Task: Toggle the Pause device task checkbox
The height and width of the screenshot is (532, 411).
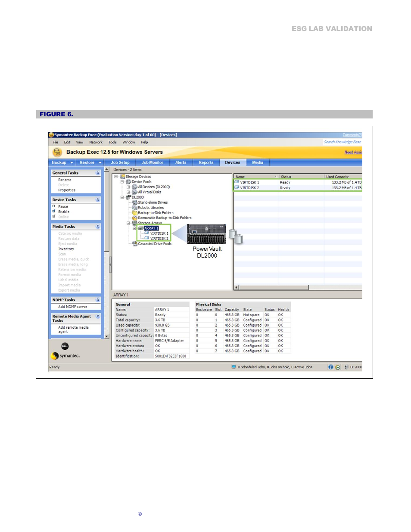Action: [x=54, y=206]
